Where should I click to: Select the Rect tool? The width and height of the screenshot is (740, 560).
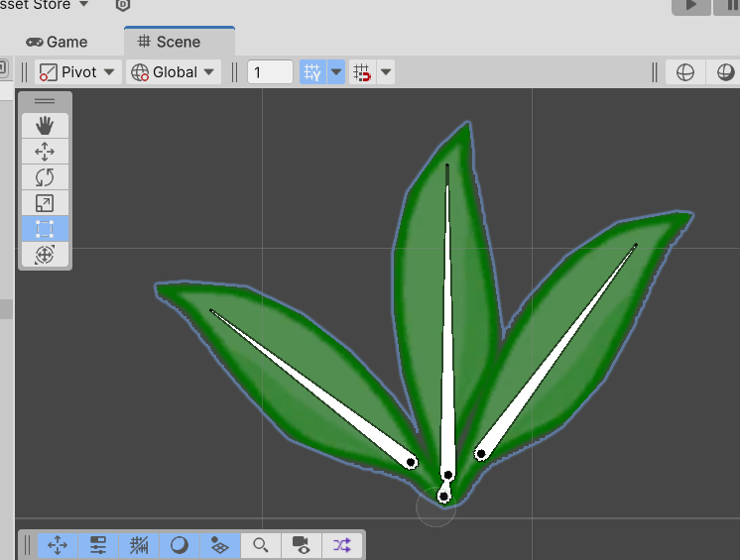coord(45,229)
